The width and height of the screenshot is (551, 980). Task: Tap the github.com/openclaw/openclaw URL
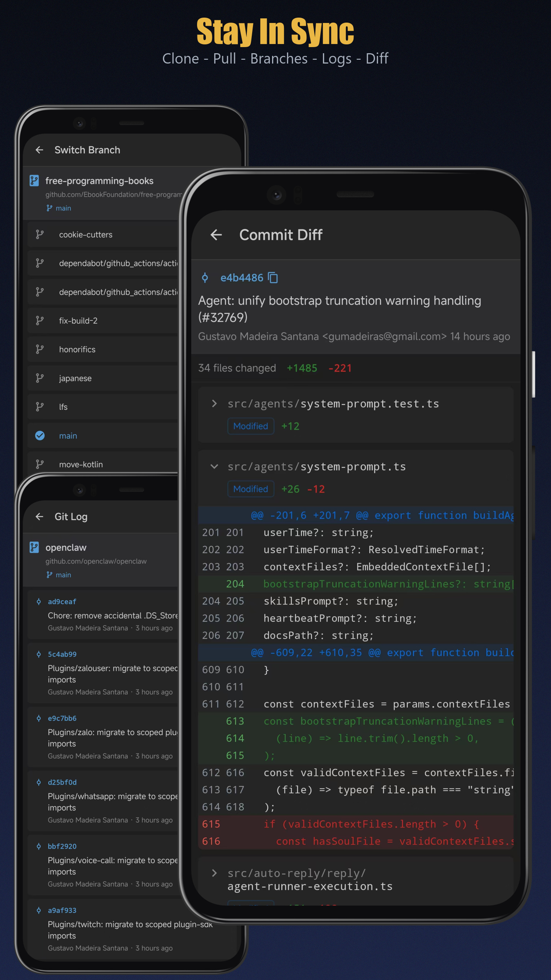pyautogui.click(x=96, y=561)
